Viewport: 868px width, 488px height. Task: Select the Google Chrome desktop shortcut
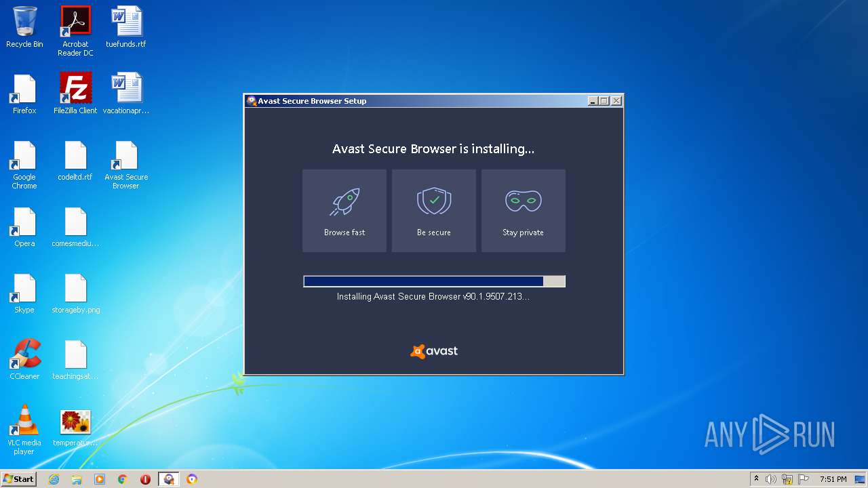[x=24, y=165]
